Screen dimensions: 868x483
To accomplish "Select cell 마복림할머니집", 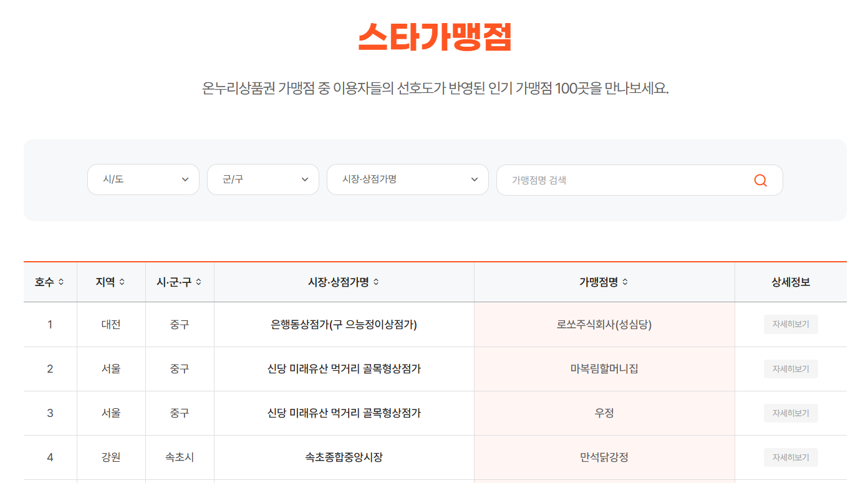I will tap(604, 369).
